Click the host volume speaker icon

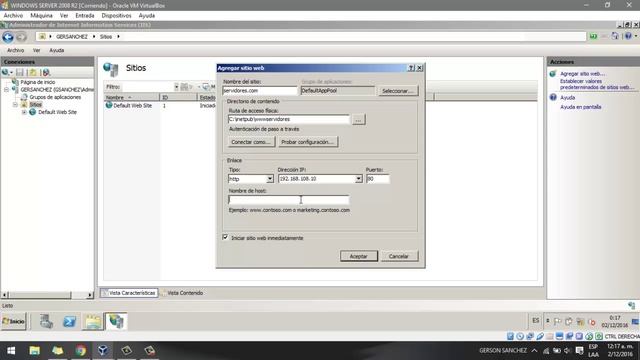coord(567,351)
